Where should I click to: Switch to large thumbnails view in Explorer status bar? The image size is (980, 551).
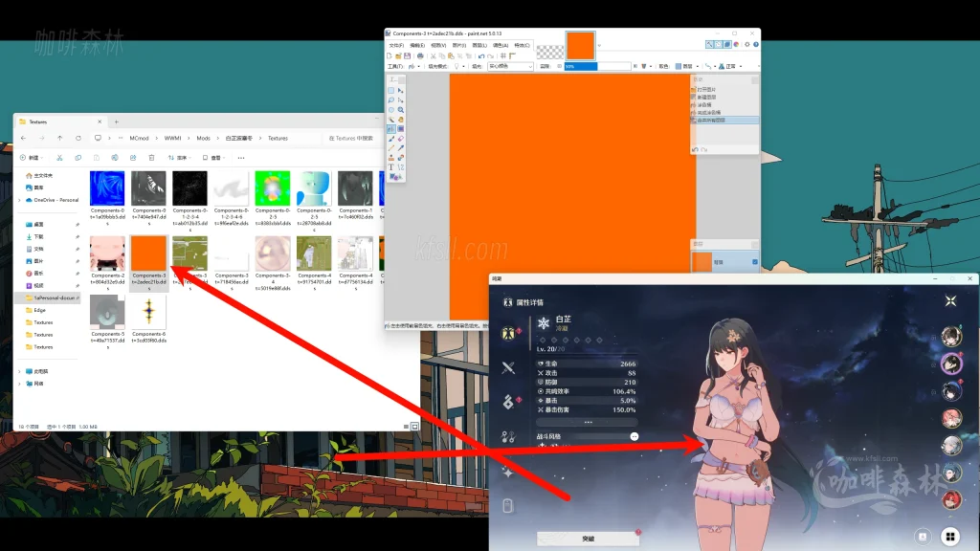point(414,427)
